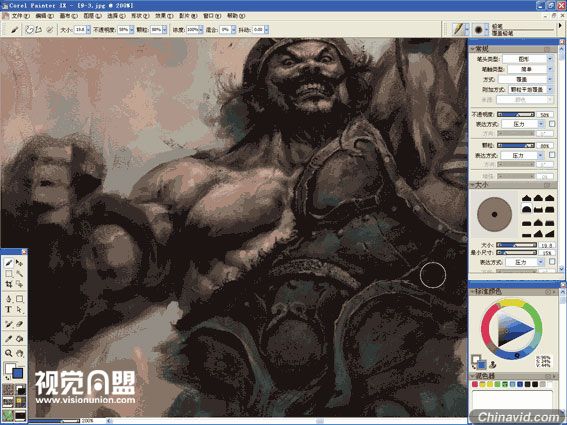Image resolution: width=567 pixels, height=425 pixels.
Task: Open the 窗口 menu
Action: pos(212,16)
